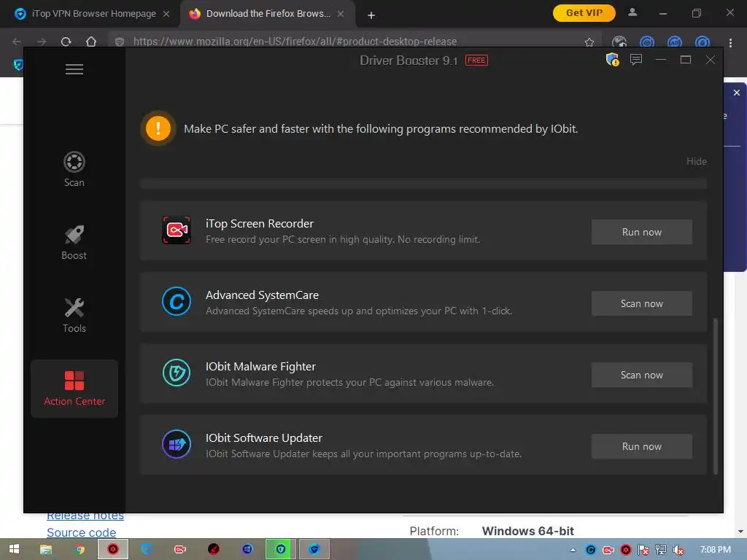The image size is (747, 560).
Task: Click the Advanced SystemCare icon
Action: [177, 301]
